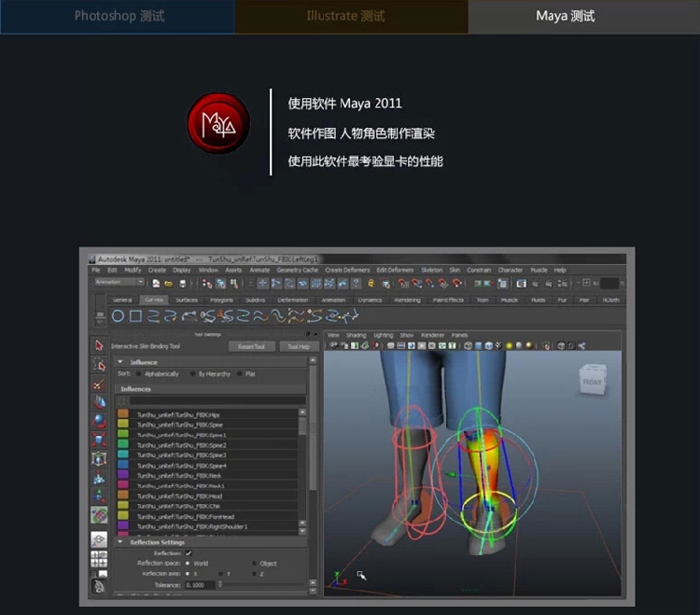
Task: Click the red Maya logo icon
Action: [x=218, y=123]
